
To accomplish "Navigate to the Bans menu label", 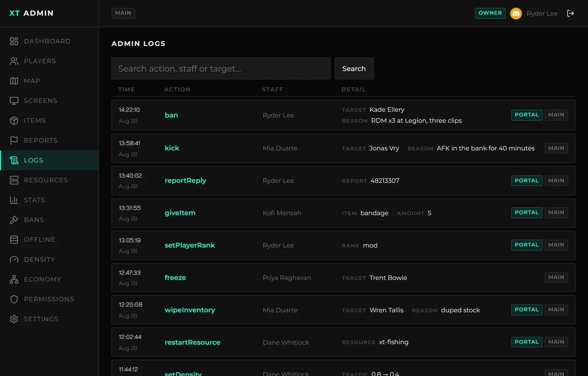I will point(34,220).
